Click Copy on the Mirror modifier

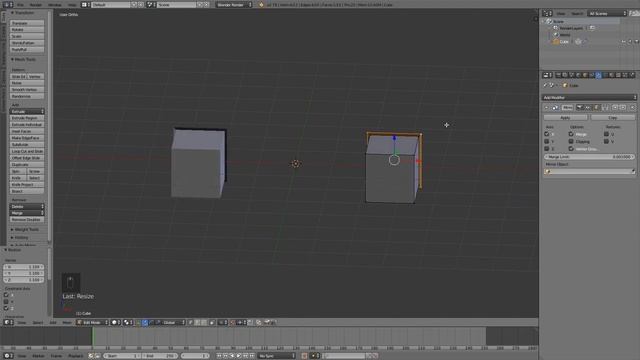(613, 118)
